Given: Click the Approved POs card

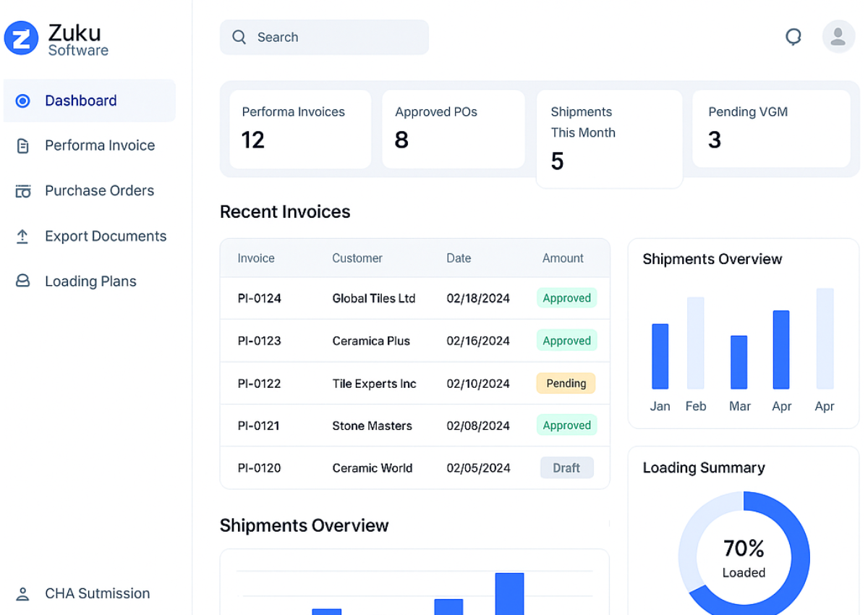Looking at the screenshot, I should pos(454,129).
